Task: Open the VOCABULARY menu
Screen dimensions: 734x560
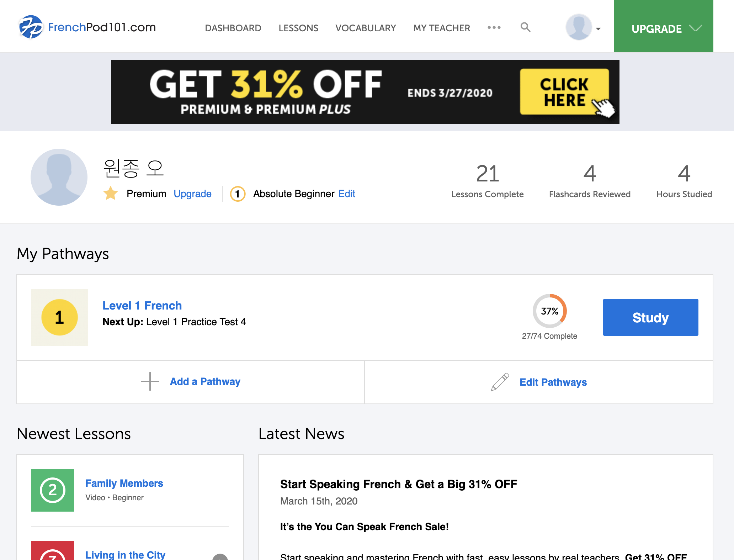Action: tap(366, 28)
